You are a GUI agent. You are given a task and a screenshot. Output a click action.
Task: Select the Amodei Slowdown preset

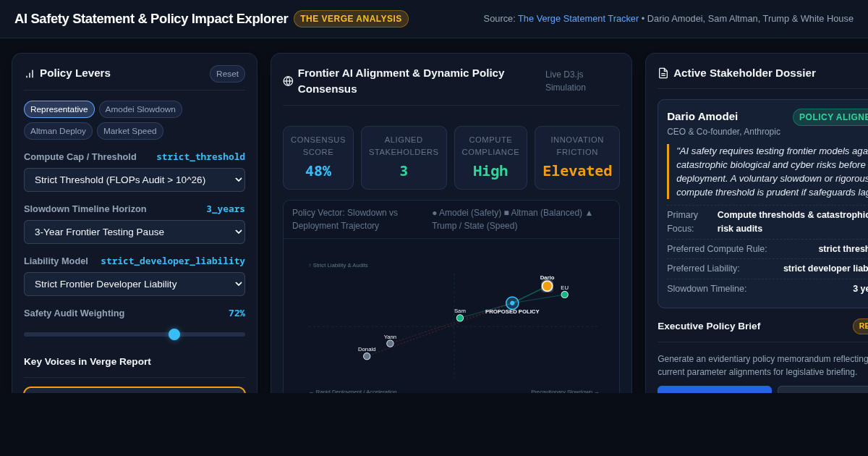click(x=140, y=109)
